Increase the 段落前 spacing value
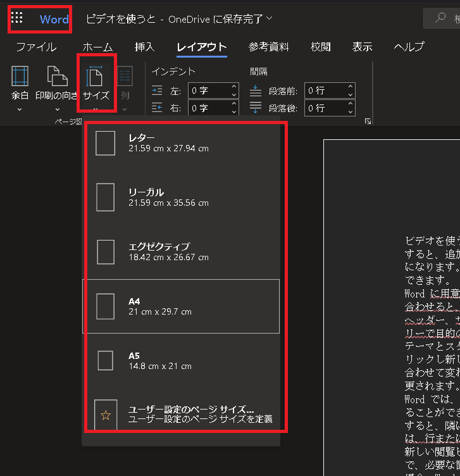 pos(351,87)
